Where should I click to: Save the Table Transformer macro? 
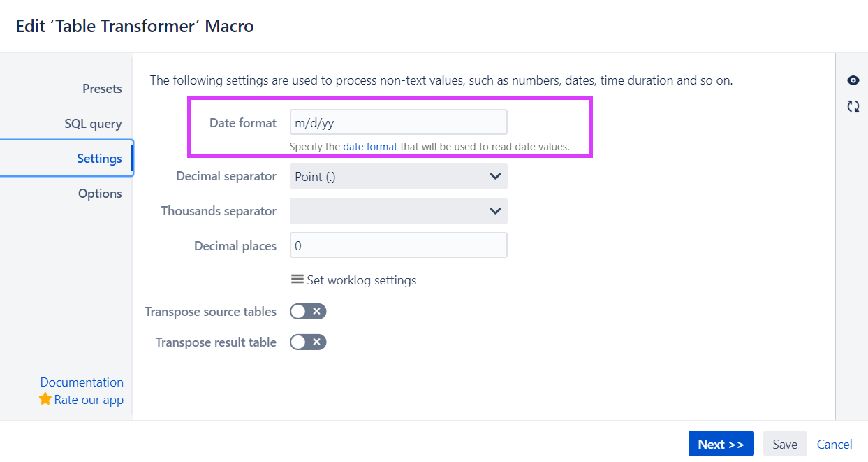[x=784, y=443]
